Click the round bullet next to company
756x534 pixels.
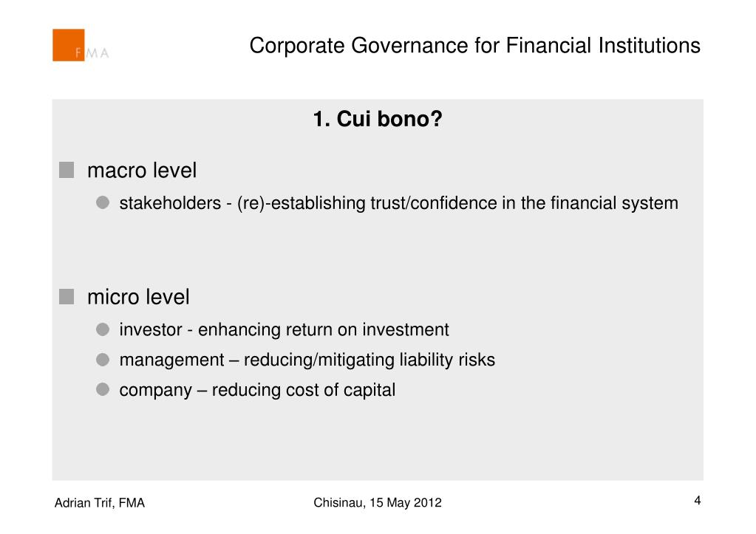(x=103, y=389)
